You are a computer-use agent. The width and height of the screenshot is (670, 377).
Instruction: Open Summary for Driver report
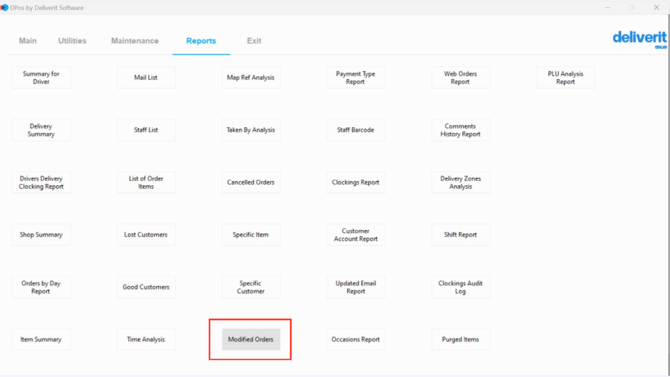[41, 77]
